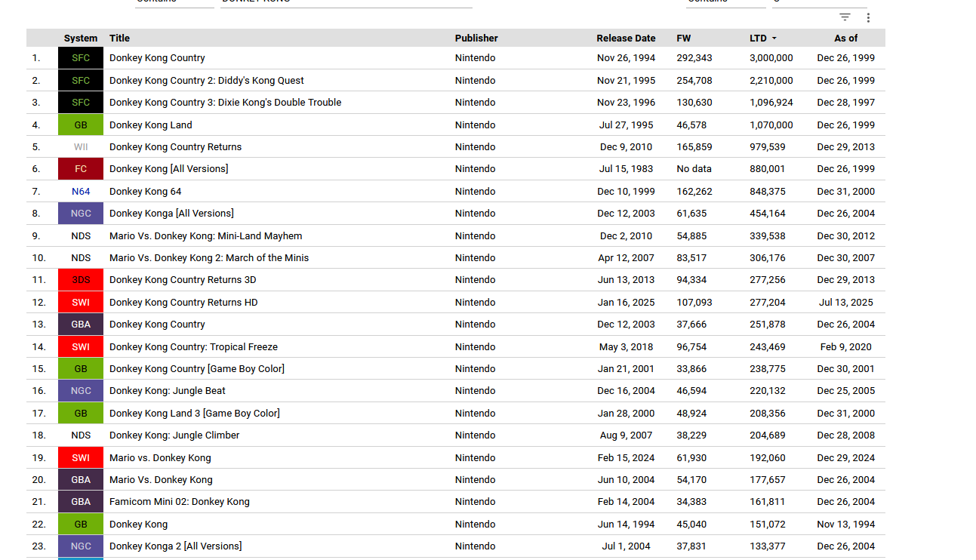Click As of date 'Dec 28, 1997'
Screen dimensions: 976x560
pos(846,103)
